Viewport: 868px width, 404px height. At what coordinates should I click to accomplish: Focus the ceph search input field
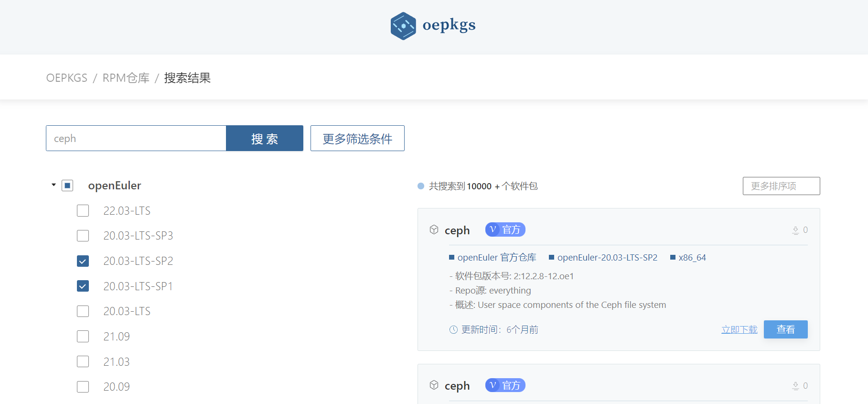pyautogui.click(x=136, y=139)
